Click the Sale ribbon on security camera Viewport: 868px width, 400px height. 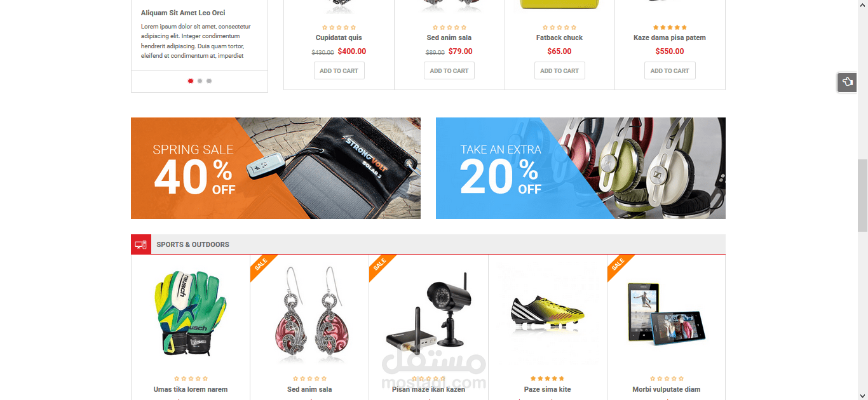click(381, 265)
